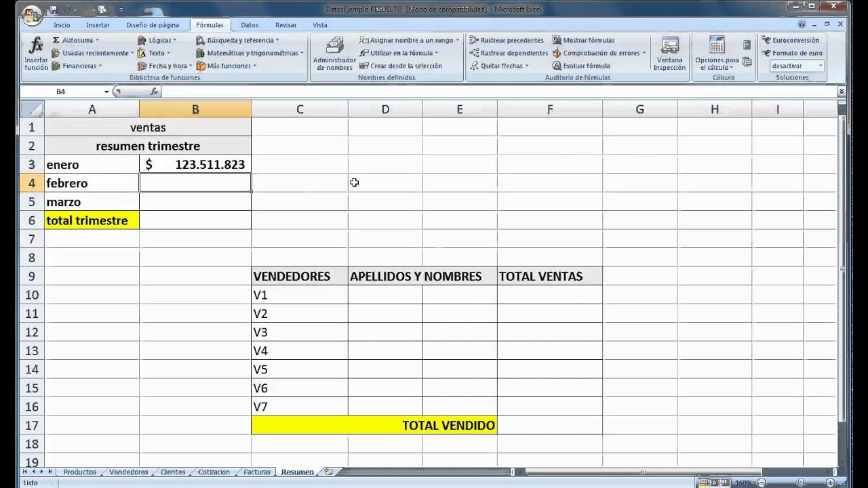Switch to Diseño de página tab
Screen dimensions: 868x488
[153, 25]
